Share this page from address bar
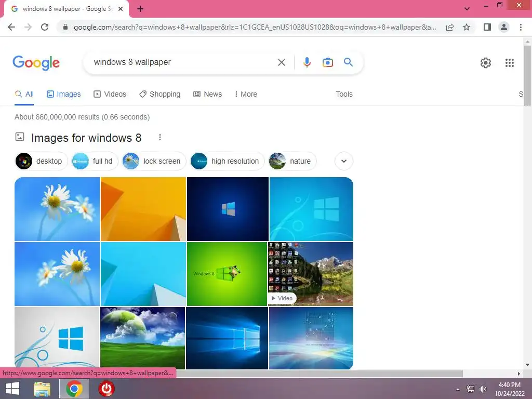 coord(450,27)
